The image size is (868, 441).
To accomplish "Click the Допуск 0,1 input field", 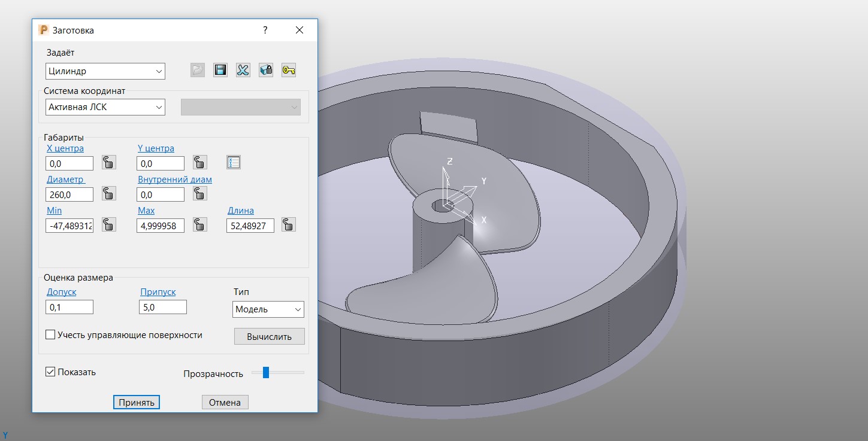I will pyautogui.click(x=69, y=307).
